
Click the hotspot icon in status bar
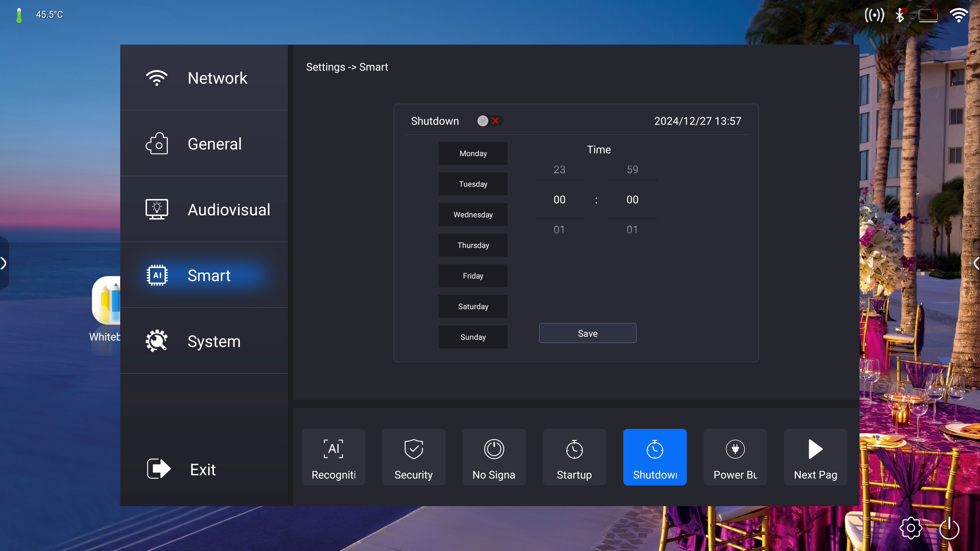pos(874,15)
